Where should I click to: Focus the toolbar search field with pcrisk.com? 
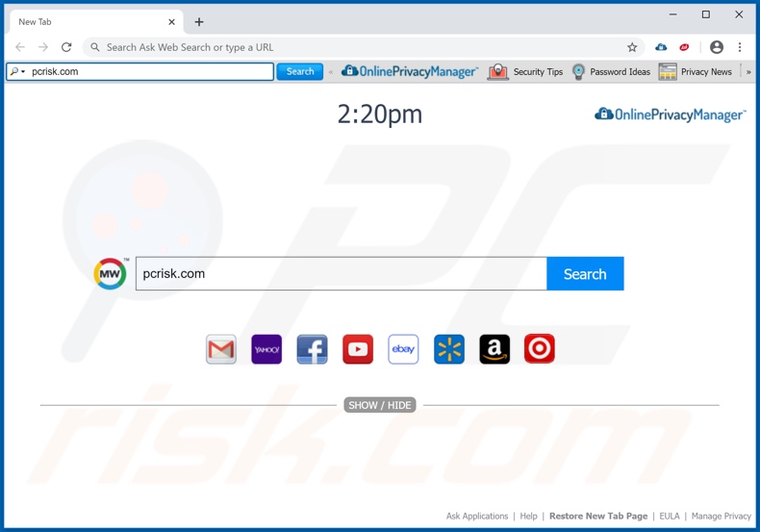(140, 72)
